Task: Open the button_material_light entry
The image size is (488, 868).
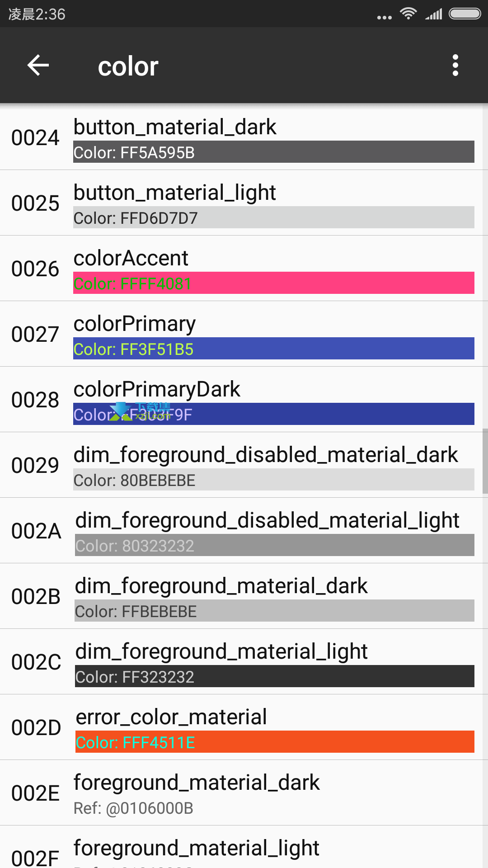Action: tap(244, 203)
